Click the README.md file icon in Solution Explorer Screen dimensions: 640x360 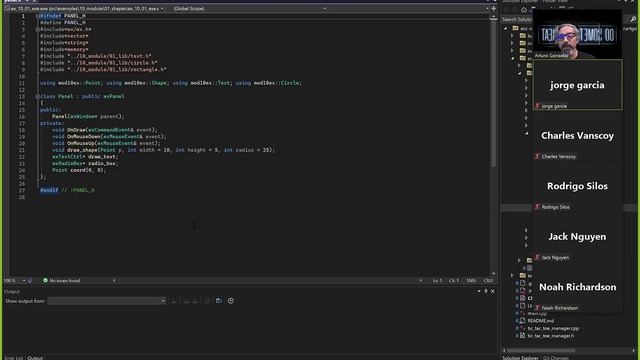[x=522, y=321]
